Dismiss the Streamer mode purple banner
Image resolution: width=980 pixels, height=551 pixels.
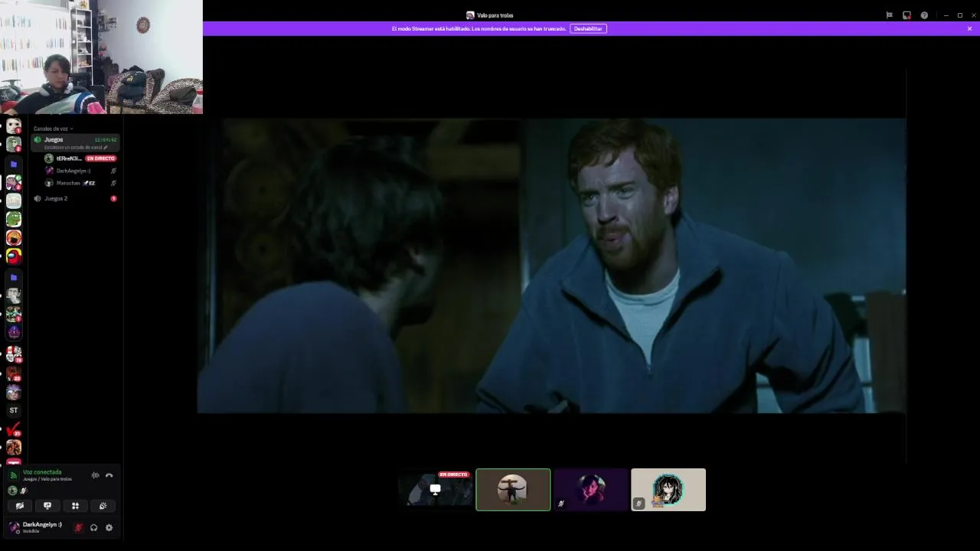point(969,28)
